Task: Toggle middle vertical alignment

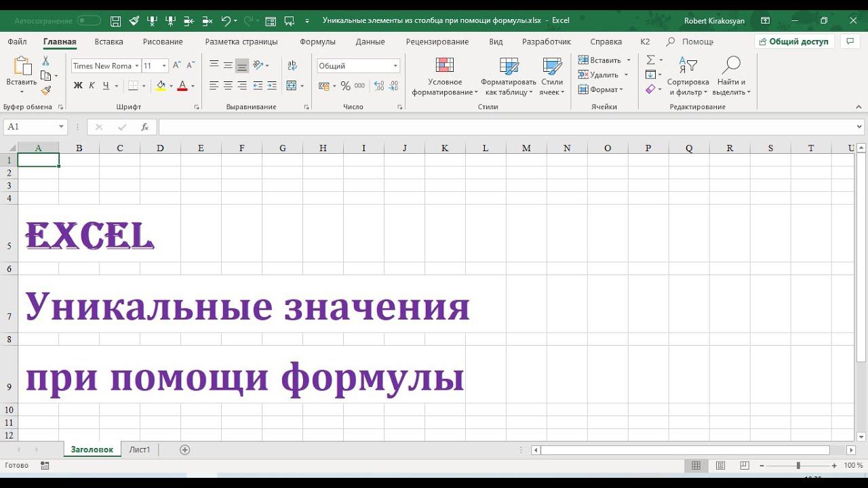Action: pos(228,66)
